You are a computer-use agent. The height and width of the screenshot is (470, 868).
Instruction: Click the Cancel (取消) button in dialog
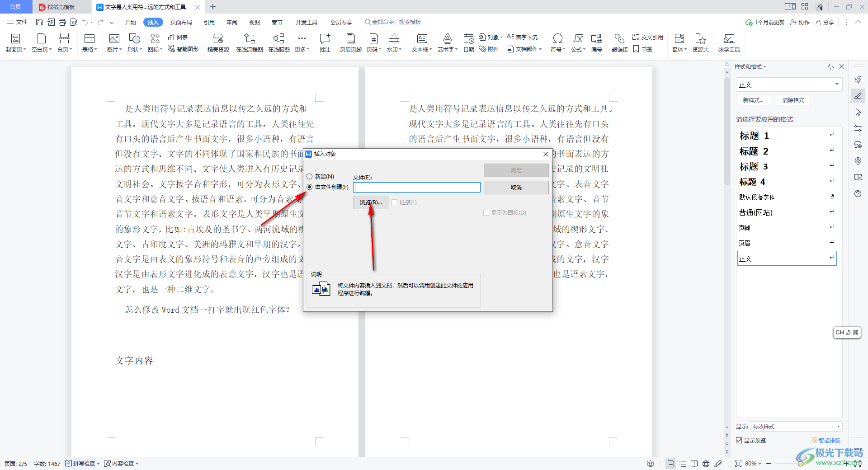(x=516, y=187)
